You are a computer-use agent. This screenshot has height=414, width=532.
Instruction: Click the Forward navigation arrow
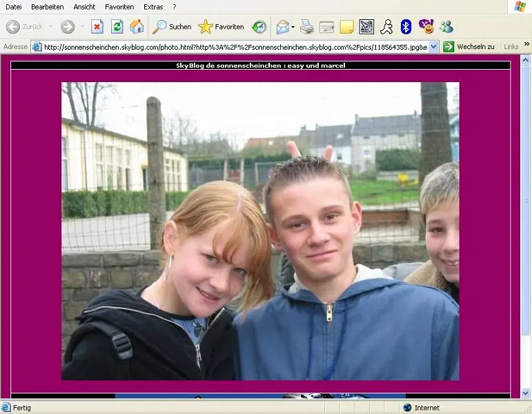(x=68, y=26)
